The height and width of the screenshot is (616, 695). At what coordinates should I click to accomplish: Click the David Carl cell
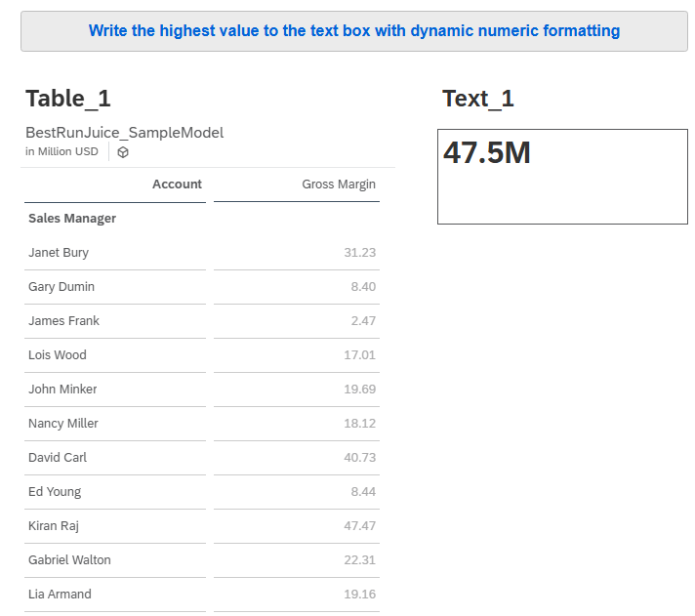pyautogui.click(x=58, y=458)
